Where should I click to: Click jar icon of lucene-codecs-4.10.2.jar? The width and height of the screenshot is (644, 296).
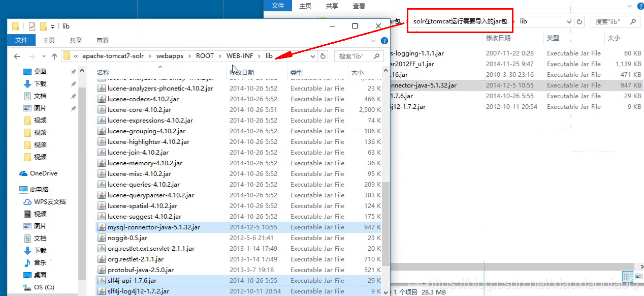[x=102, y=99]
